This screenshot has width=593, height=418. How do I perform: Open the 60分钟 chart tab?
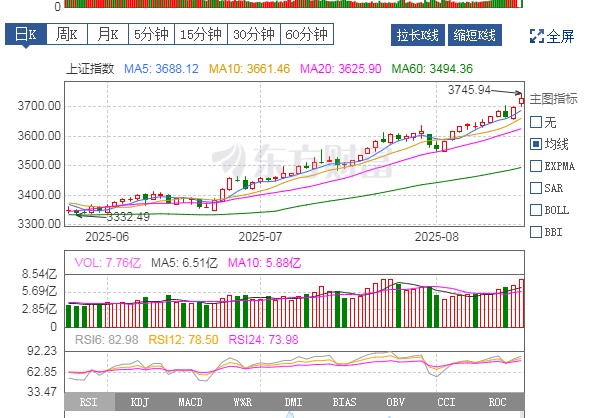(x=307, y=34)
